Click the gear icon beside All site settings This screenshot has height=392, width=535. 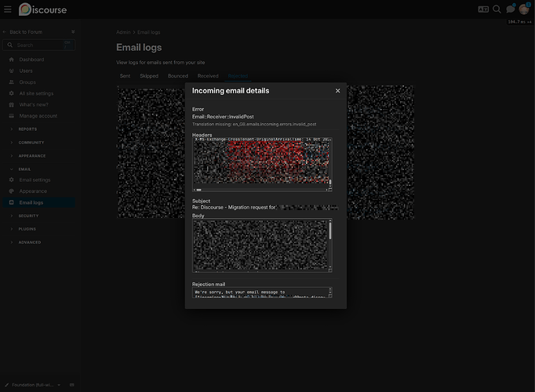(11, 93)
